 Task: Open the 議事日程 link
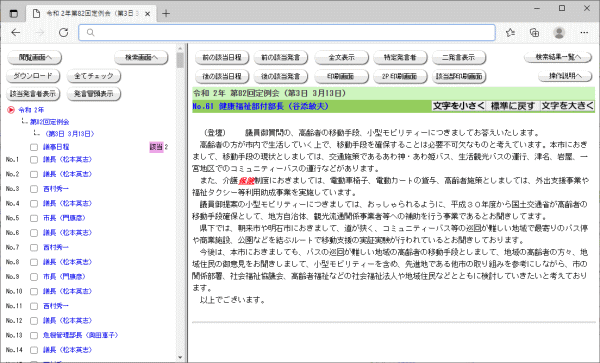(56, 147)
